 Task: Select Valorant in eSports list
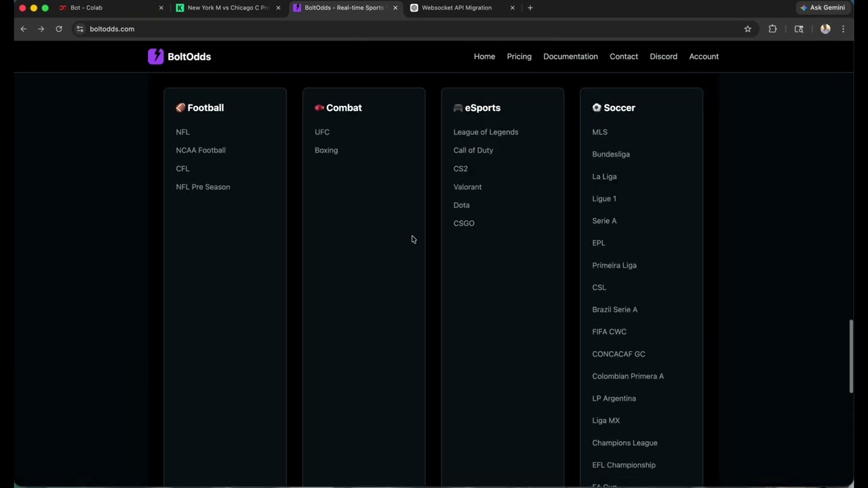click(x=467, y=187)
